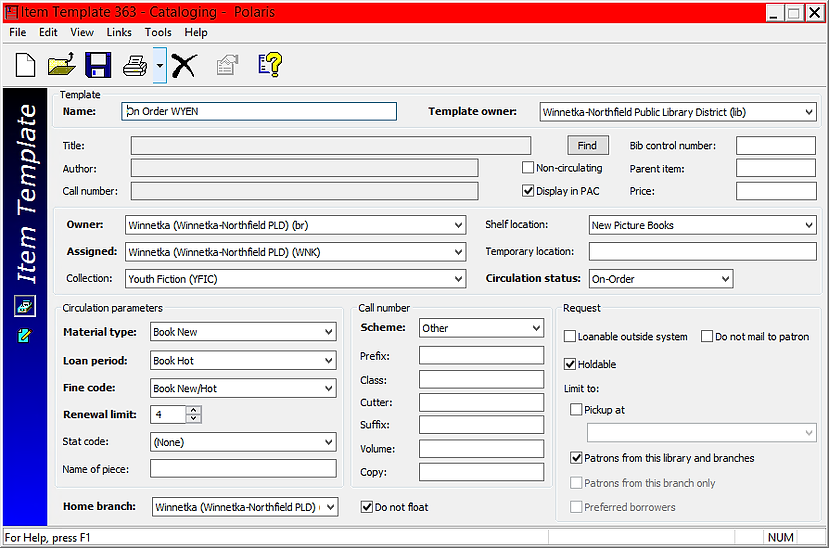
Task: Open the Shelf location dropdown
Action: [x=808, y=225]
